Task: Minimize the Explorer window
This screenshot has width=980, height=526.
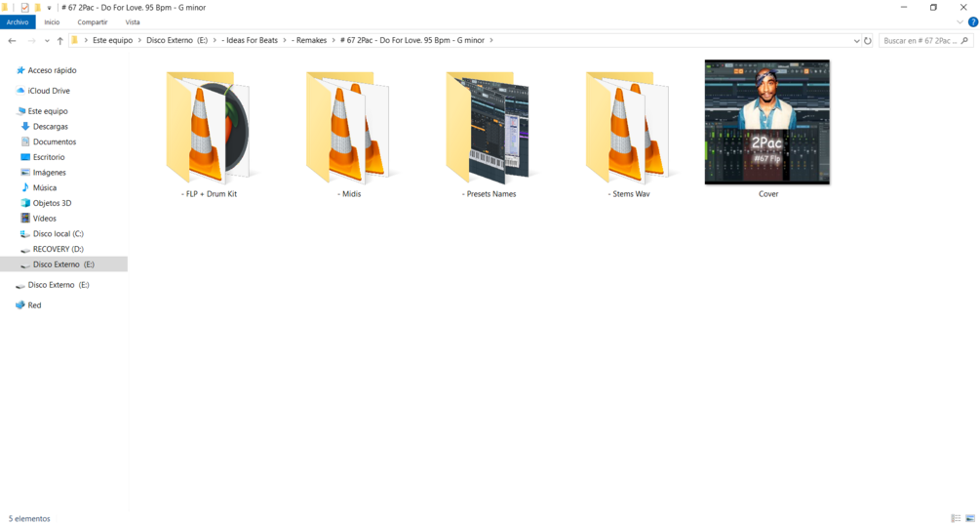Action: (x=904, y=8)
